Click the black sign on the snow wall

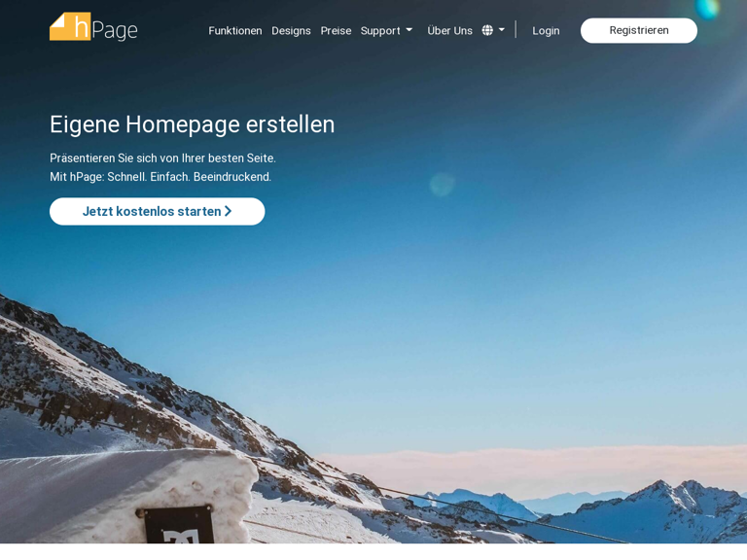pyautogui.click(x=178, y=524)
